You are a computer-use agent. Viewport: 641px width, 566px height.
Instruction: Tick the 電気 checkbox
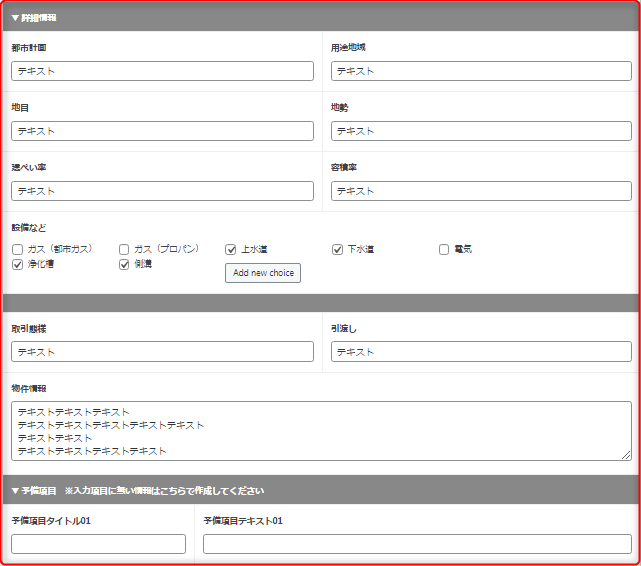click(x=444, y=249)
